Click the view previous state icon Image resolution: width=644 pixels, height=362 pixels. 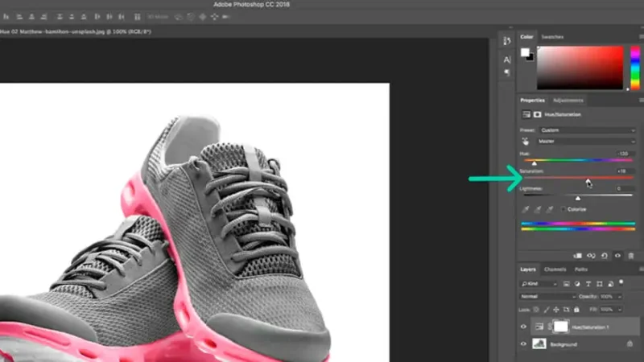(x=591, y=256)
